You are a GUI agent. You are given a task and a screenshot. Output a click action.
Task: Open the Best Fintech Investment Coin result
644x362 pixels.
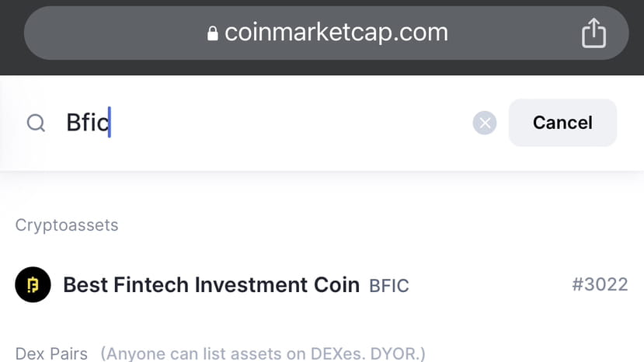click(211, 285)
